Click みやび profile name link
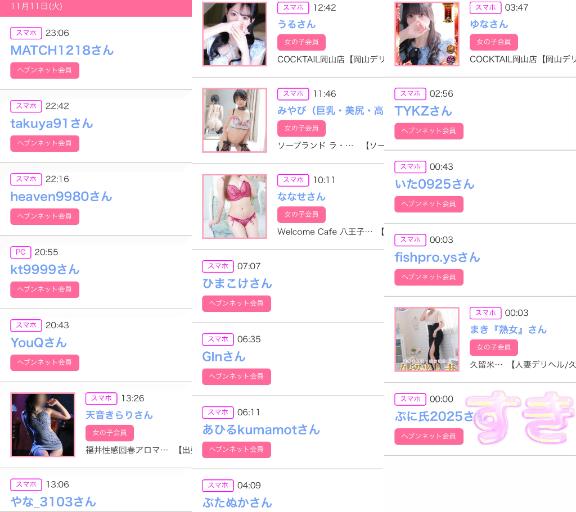This screenshot has width=576, height=512. (330, 111)
